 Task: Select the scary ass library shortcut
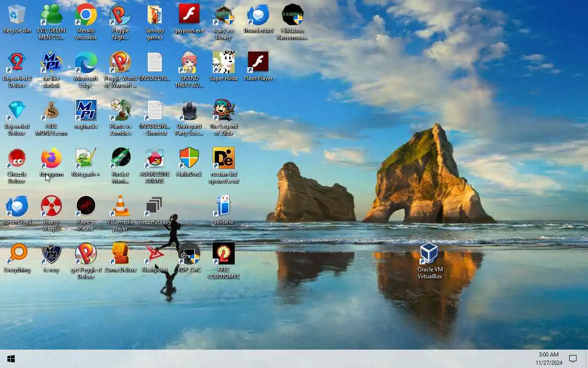tap(224, 15)
